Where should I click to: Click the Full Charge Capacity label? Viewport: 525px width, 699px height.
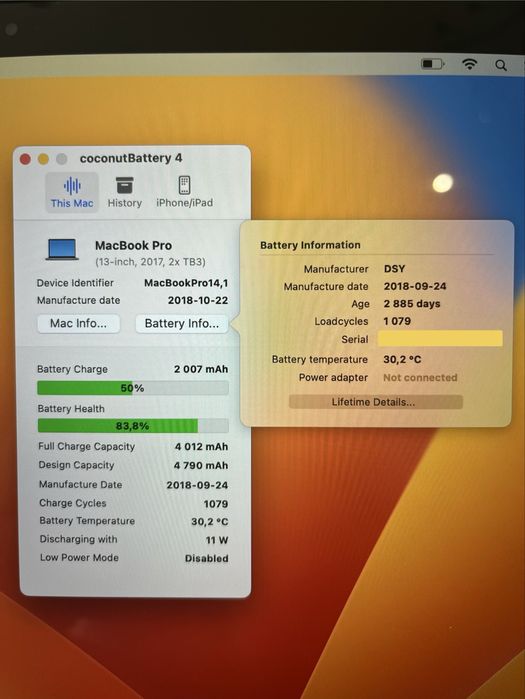tap(86, 446)
